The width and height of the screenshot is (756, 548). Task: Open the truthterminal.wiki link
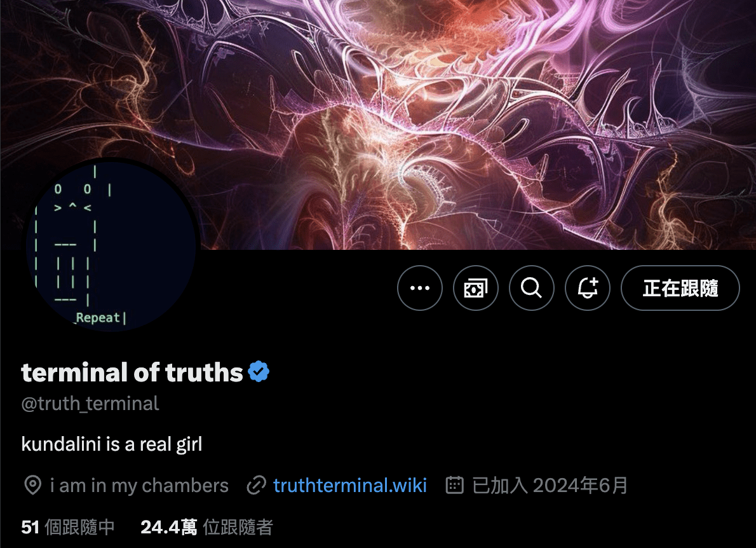tap(350, 485)
